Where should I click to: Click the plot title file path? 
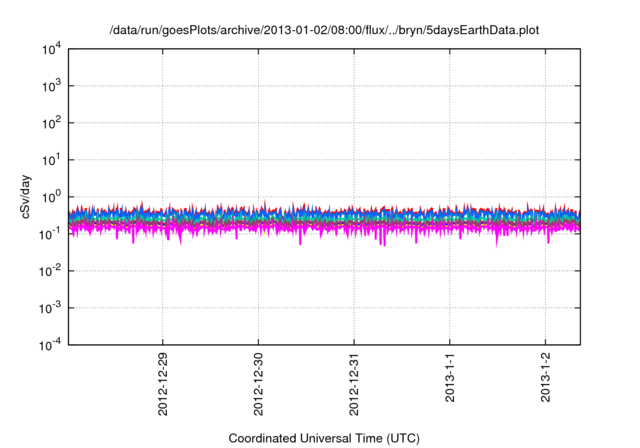[324, 30]
